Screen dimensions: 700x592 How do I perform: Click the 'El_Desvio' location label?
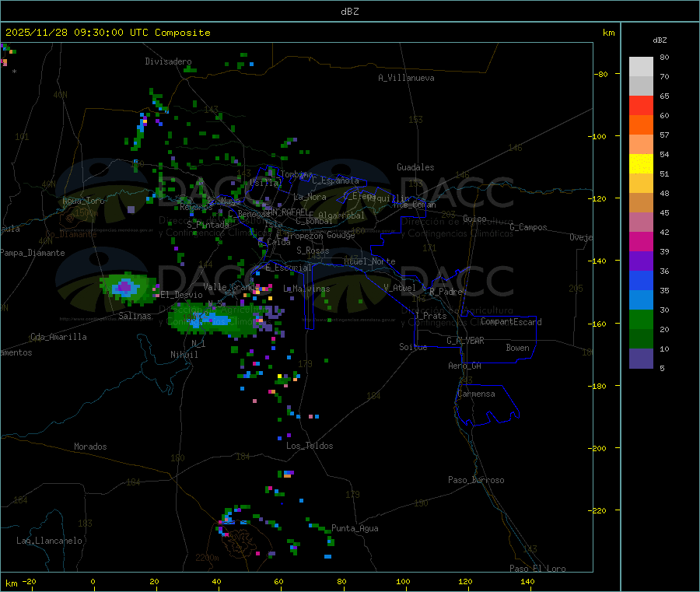click(181, 295)
